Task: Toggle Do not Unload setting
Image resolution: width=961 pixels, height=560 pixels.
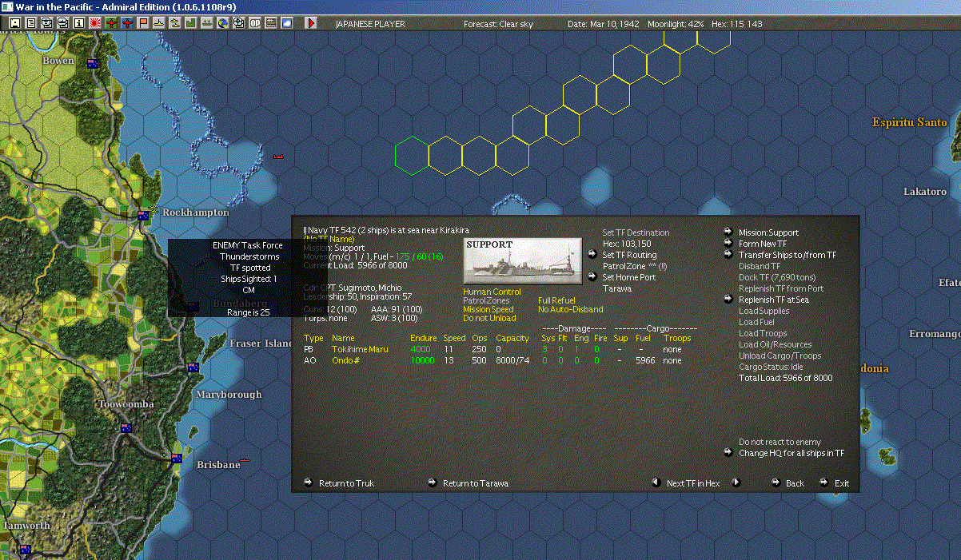Action: pyautogui.click(x=489, y=318)
